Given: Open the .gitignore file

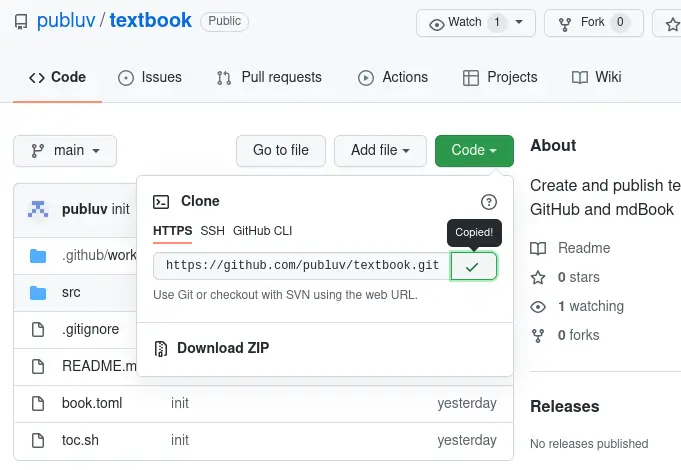Looking at the screenshot, I should (90, 329).
